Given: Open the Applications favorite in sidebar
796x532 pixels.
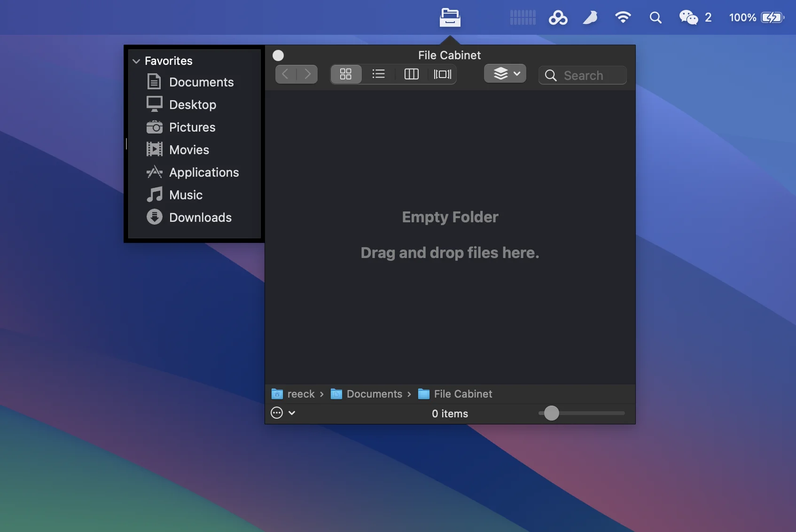Looking at the screenshot, I should (195, 172).
